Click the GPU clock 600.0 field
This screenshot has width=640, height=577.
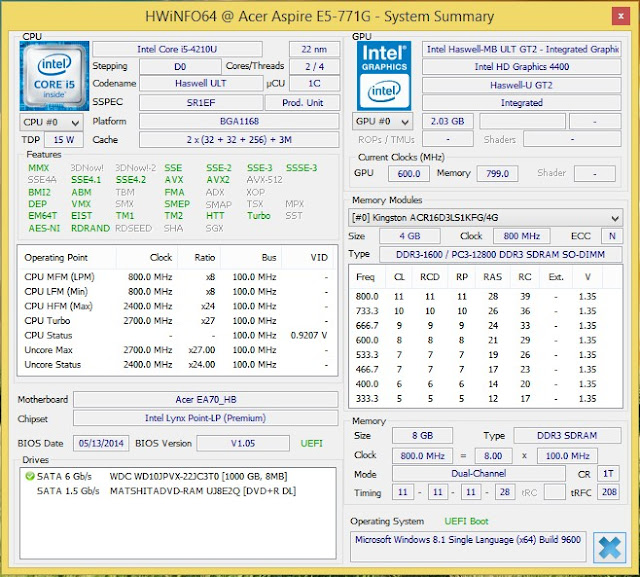click(x=409, y=173)
